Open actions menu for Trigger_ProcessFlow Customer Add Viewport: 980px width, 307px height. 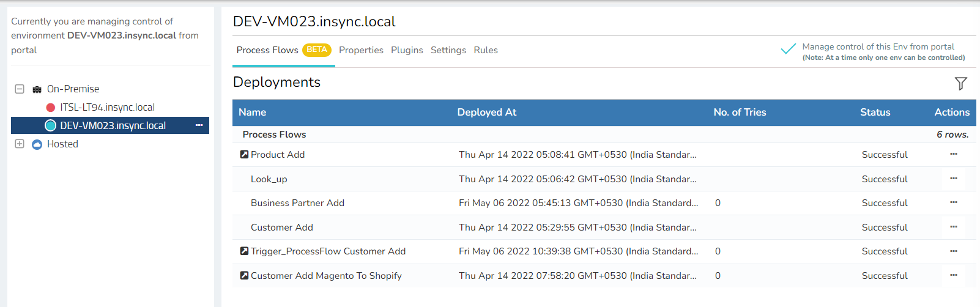953,251
